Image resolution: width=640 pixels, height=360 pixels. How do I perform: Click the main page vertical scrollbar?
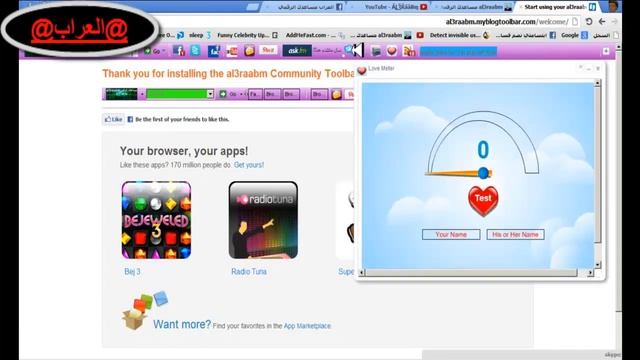point(619,180)
